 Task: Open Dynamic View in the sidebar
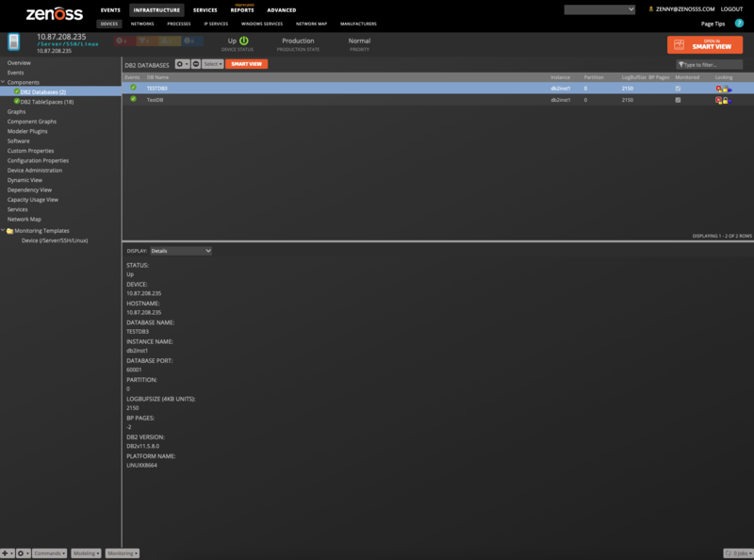tap(25, 180)
